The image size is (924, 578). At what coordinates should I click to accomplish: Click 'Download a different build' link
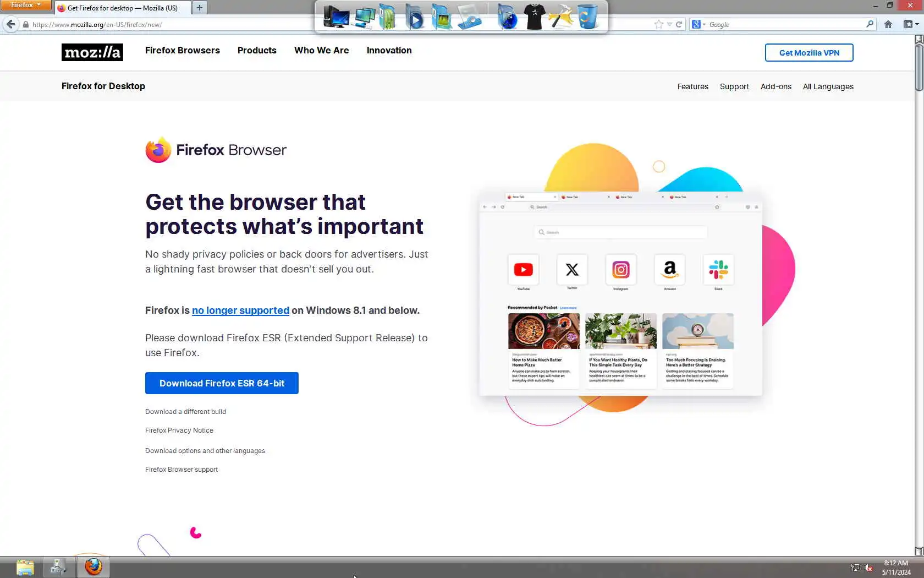pyautogui.click(x=185, y=412)
